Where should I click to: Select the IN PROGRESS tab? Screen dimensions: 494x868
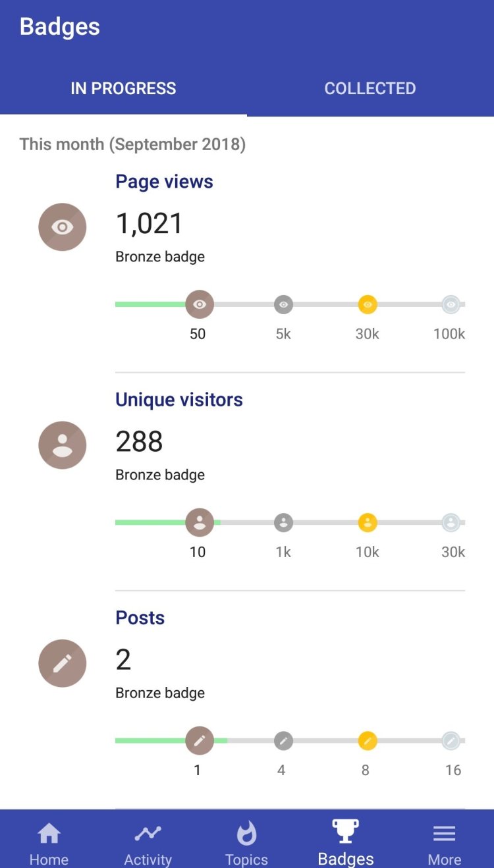pos(123,88)
